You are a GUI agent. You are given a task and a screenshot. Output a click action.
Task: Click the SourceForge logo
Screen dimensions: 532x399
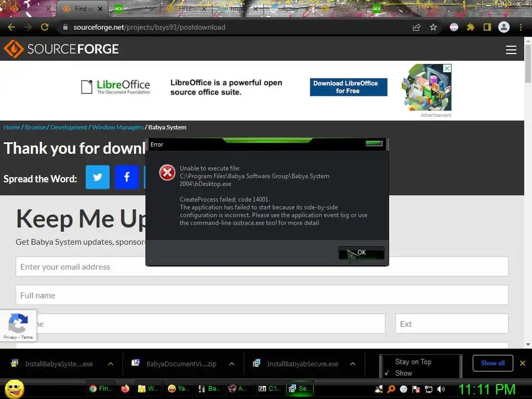point(61,49)
